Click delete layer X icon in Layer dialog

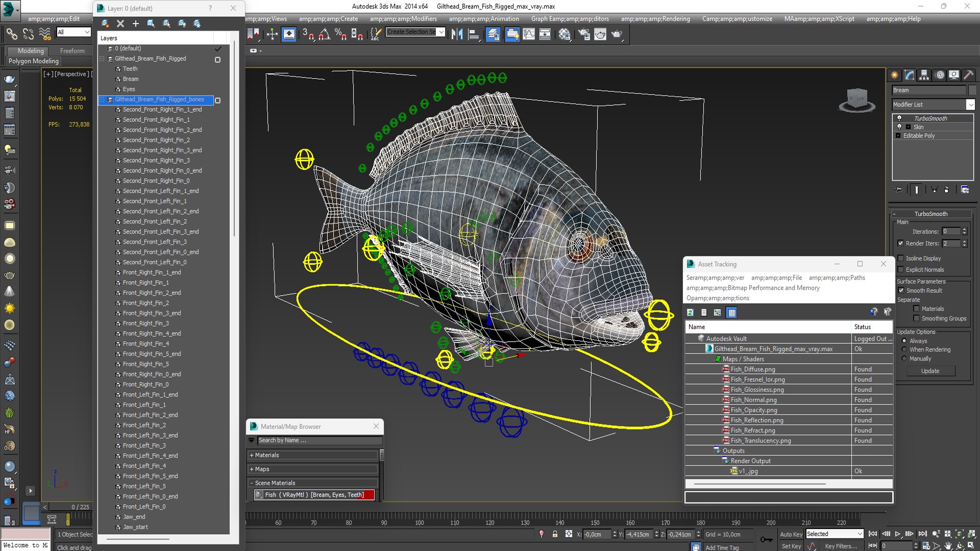click(x=120, y=23)
